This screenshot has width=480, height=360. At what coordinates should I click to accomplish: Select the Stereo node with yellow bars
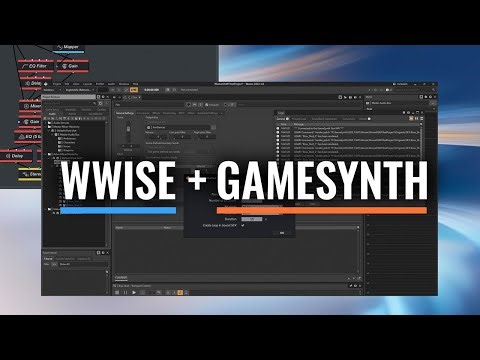[31, 174]
